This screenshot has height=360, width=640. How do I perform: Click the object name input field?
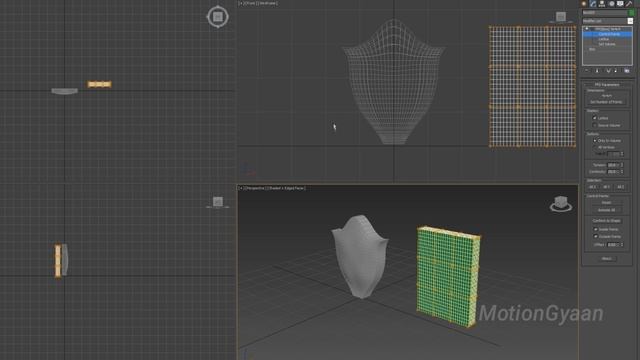[x=605, y=13]
